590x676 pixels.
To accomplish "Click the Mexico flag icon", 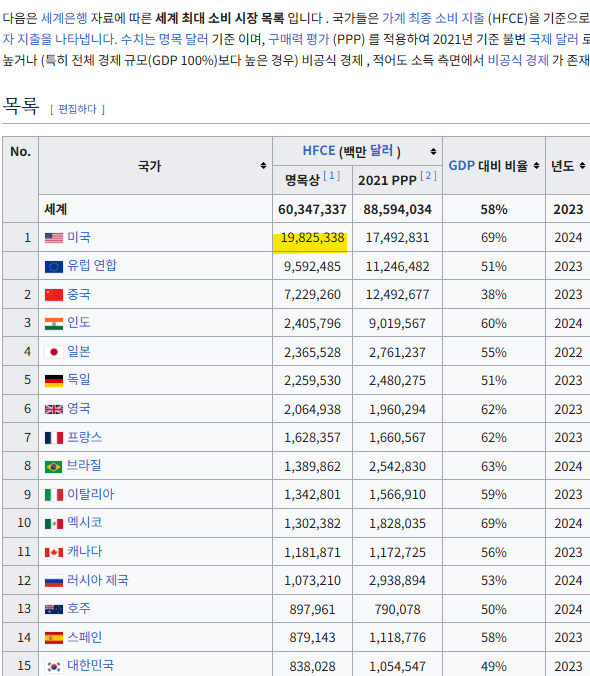I will (x=54, y=524).
